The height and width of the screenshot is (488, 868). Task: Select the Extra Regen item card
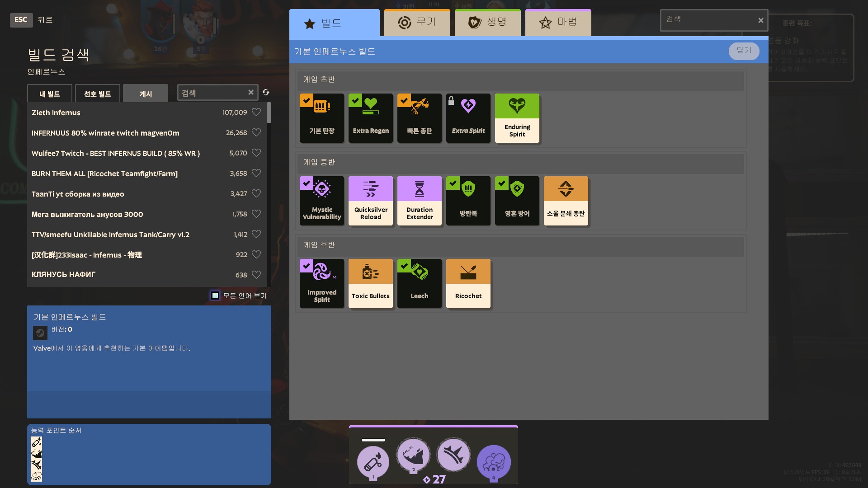tap(371, 118)
